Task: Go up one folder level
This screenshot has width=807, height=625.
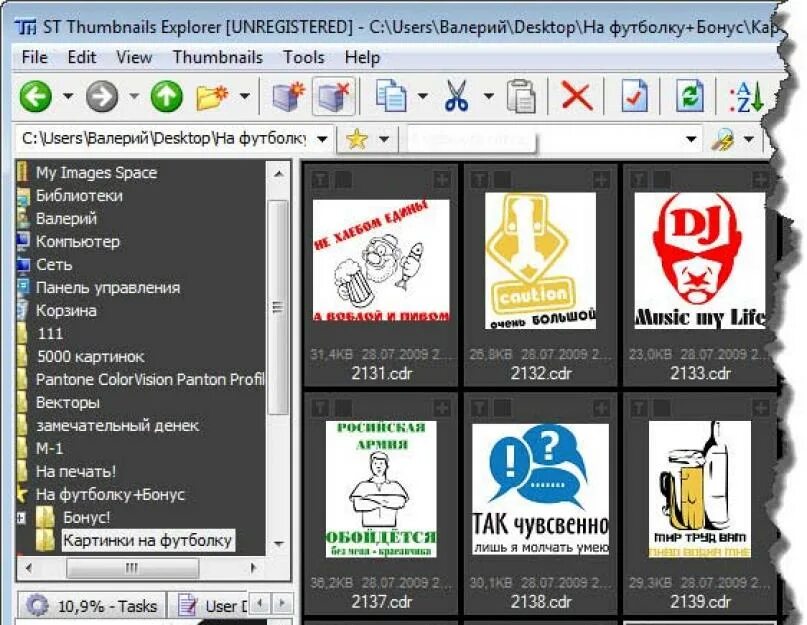Action: click(x=166, y=96)
